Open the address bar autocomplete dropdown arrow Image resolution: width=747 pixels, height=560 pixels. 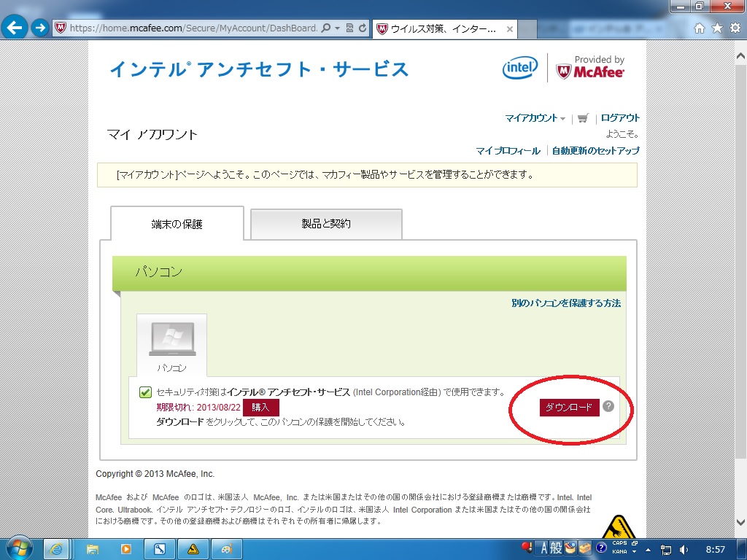[337, 28]
